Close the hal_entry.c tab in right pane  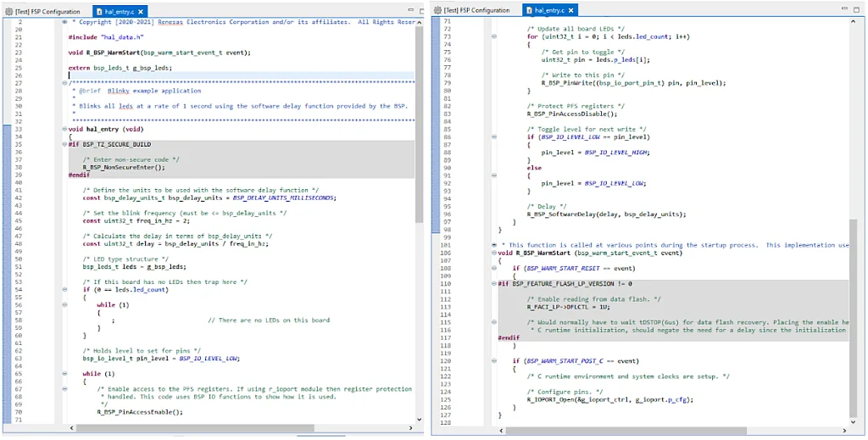pyautogui.click(x=570, y=10)
